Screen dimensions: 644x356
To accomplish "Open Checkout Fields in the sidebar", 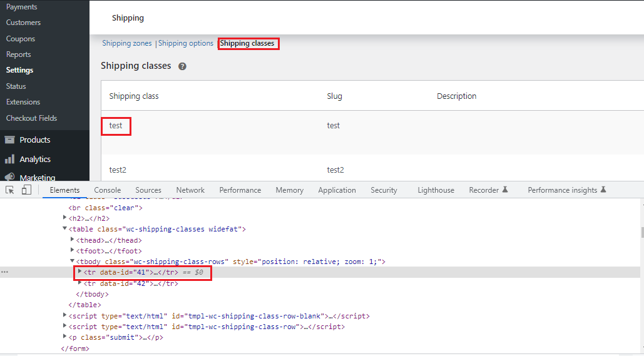I will (32, 118).
